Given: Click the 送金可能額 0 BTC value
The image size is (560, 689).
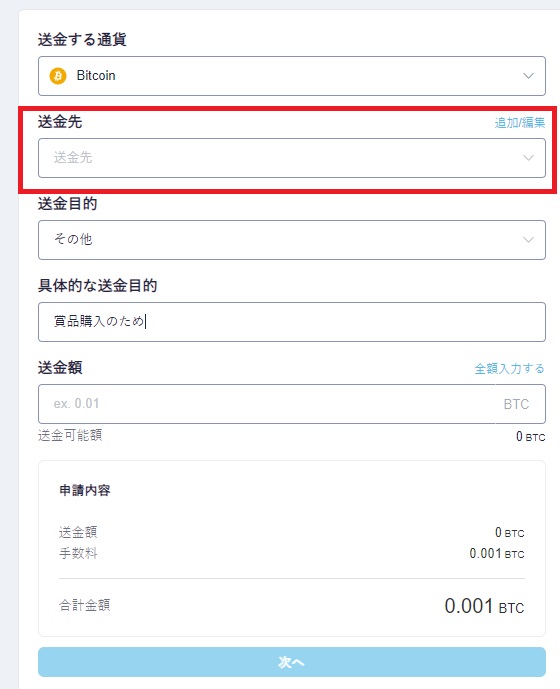Looking at the screenshot, I should pyautogui.click(x=531, y=436).
